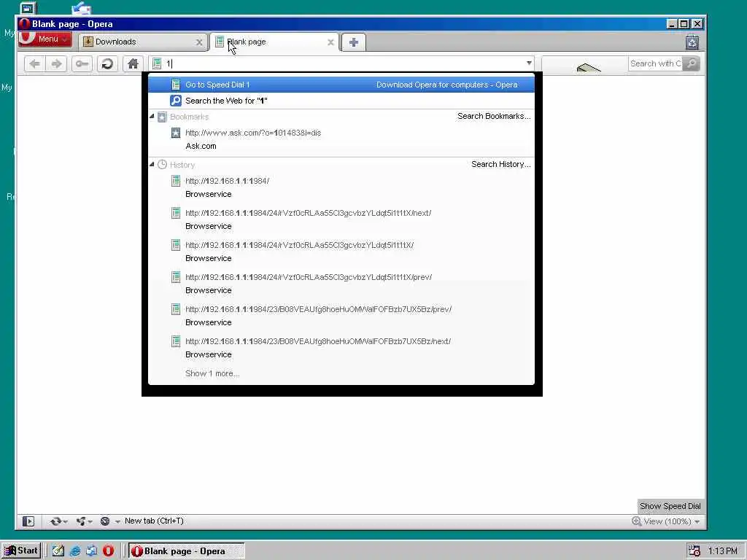Viewport: 747px width, 560px height.
Task: Open the View (100%) zoom dropdown
Action: (672, 521)
